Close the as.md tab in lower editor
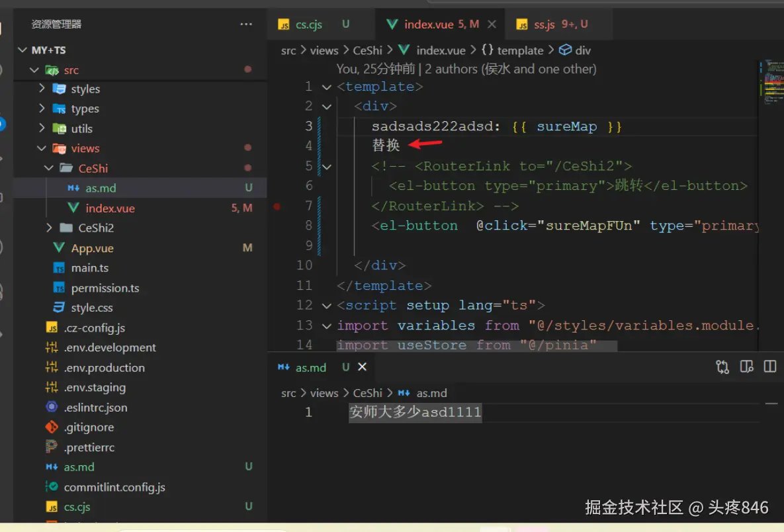This screenshot has width=784, height=532. point(362,367)
